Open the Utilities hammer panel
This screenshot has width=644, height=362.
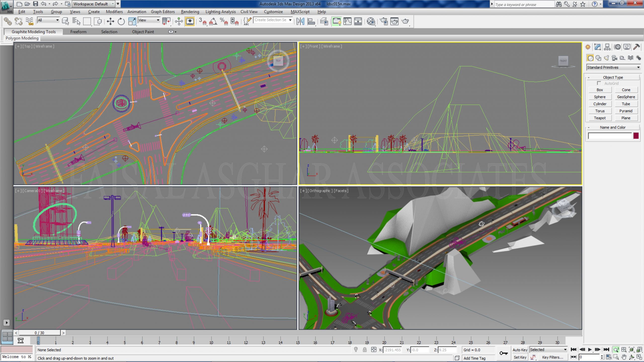point(636,47)
